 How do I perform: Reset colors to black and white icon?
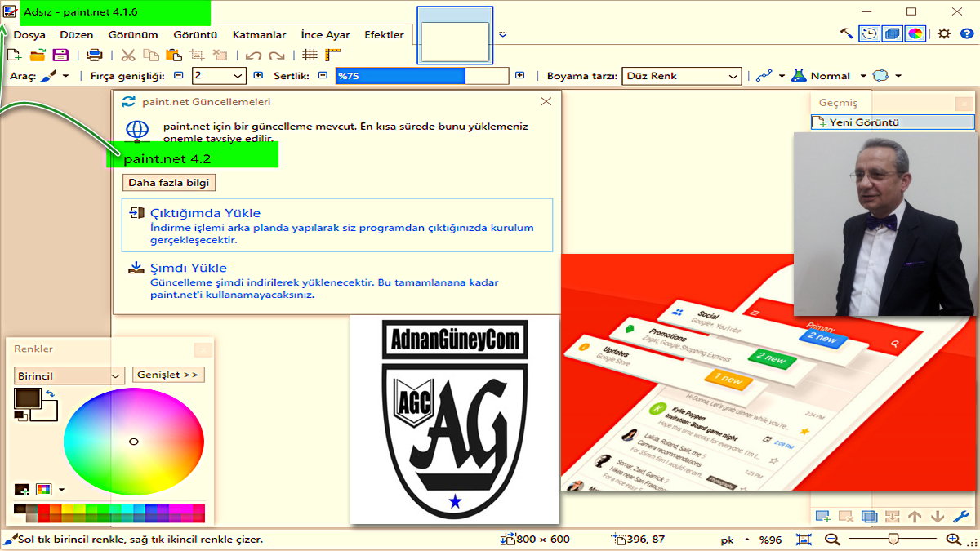click(x=20, y=415)
